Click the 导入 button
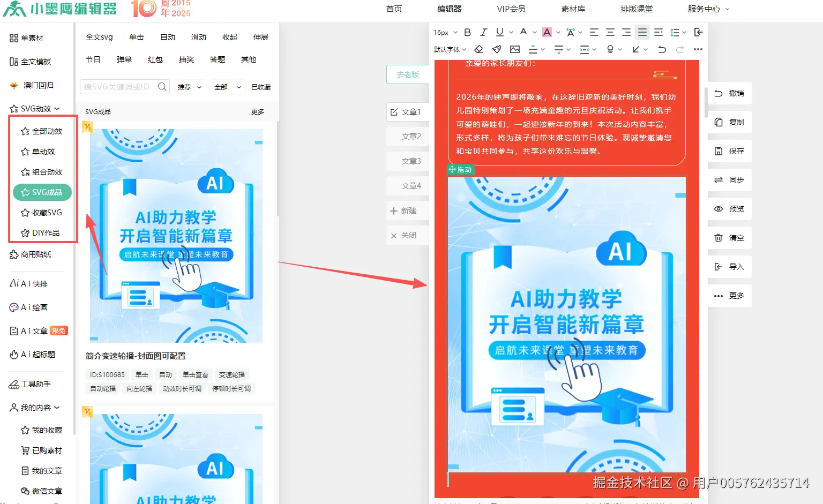823x504 pixels. click(729, 267)
